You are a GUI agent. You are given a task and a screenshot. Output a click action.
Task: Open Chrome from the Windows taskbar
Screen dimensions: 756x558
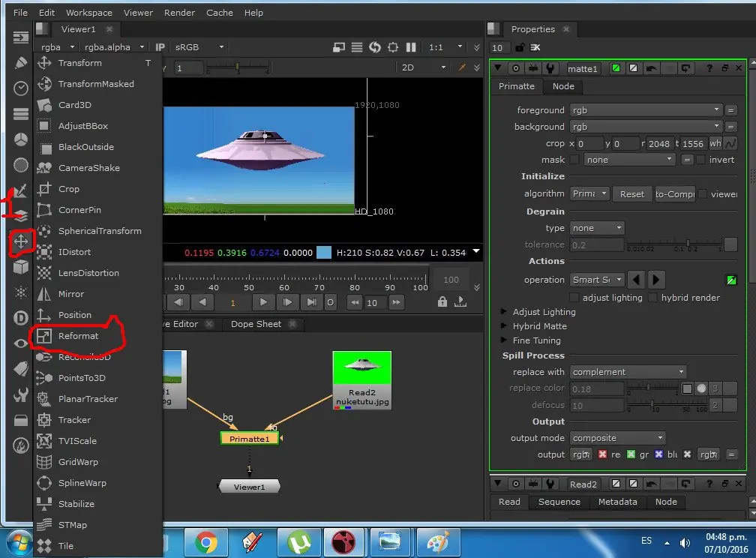click(x=206, y=543)
